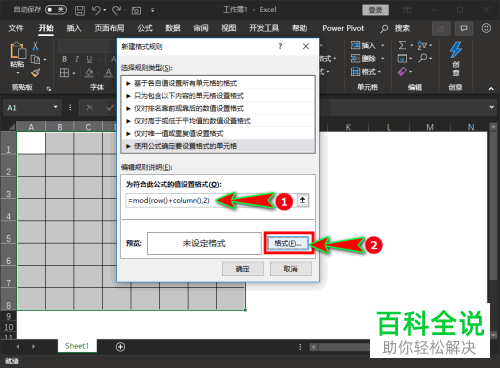The height and width of the screenshot is (368, 500).
Task: Click the 登录 sign-in button
Action: pyautogui.click(x=375, y=10)
